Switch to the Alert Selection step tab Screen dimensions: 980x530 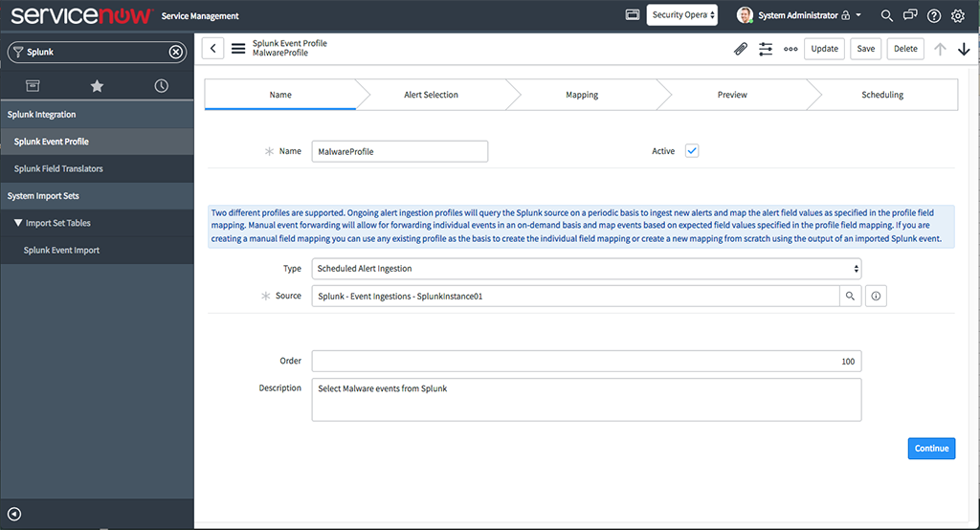click(431, 95)
